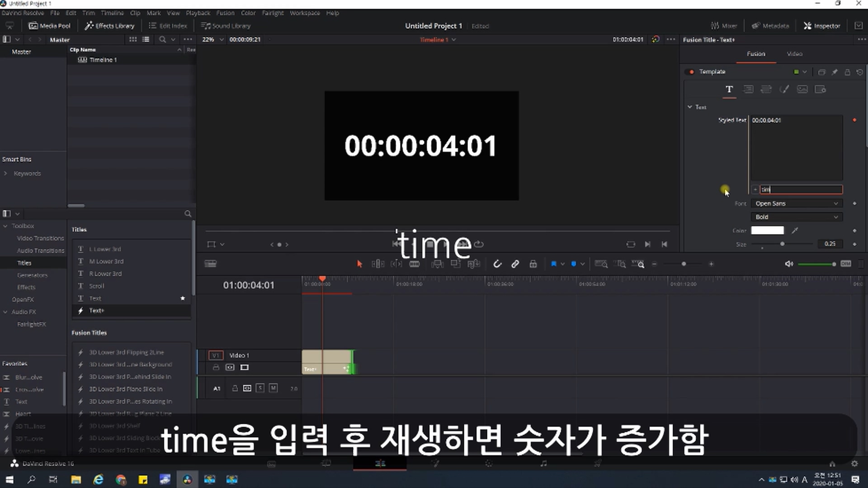868x488 pixels.
Task: Open the font style dropdown showing Bold
Action: (x=796, y=217)
